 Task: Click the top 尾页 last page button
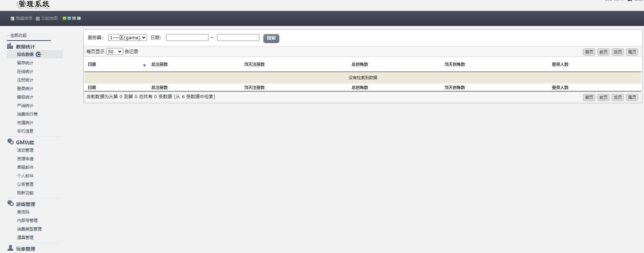click(x=632, y=52)
